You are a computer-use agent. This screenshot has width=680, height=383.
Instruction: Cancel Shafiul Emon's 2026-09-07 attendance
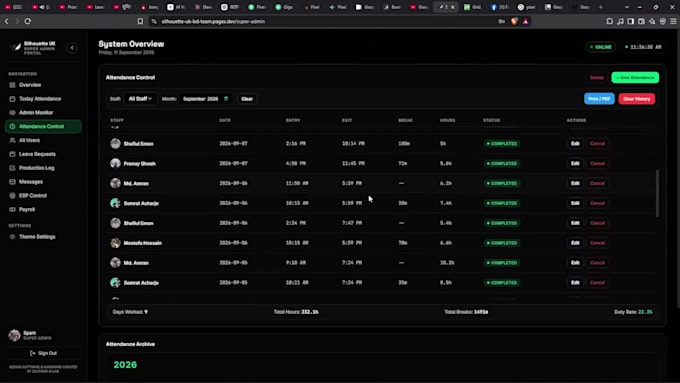pos(597,144)
